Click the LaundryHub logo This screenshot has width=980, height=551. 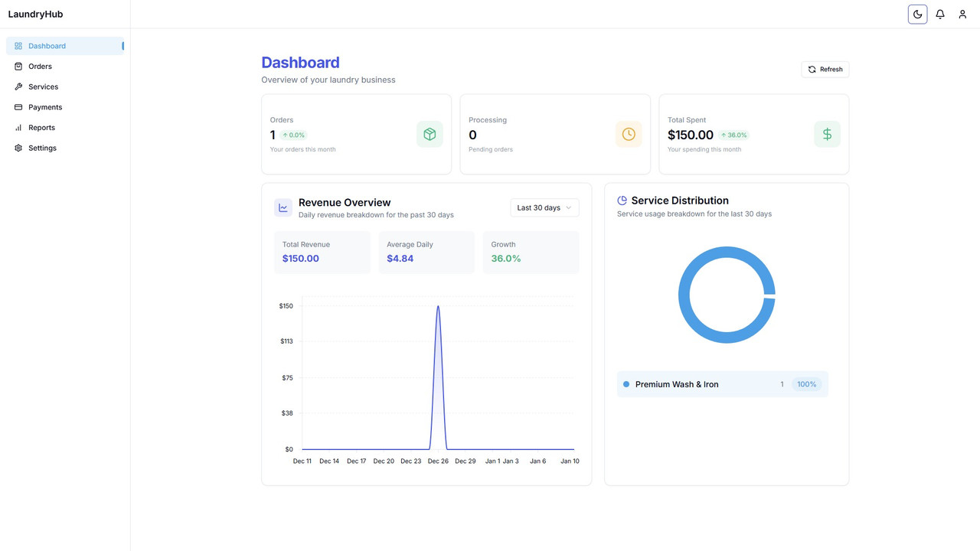[x=34, y=14]
